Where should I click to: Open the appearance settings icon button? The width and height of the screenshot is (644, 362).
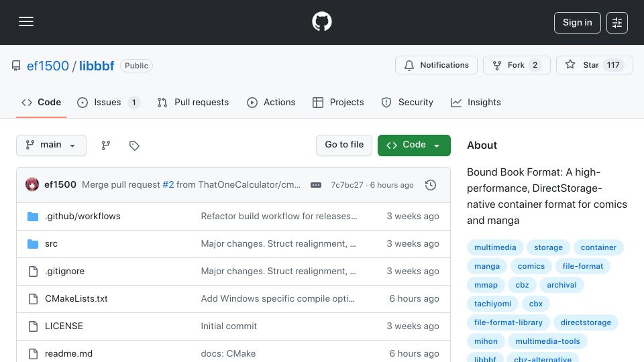(617, 23)
